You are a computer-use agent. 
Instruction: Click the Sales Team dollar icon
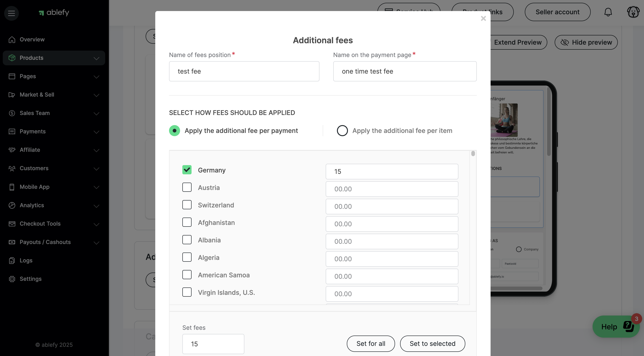click(x=12, y=113)
